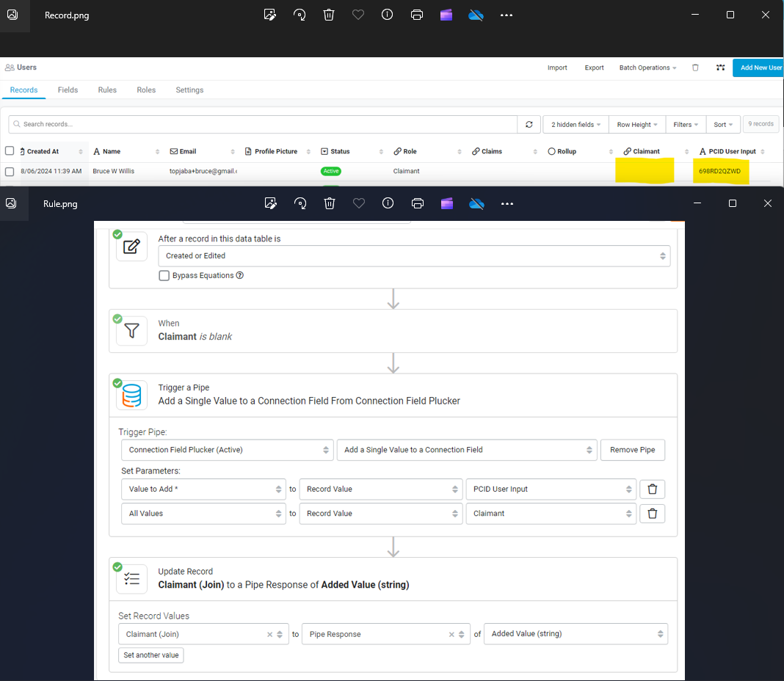Open Clipchamp icon in Record.png window
The image size is (784, 681).
click(446, 15)
